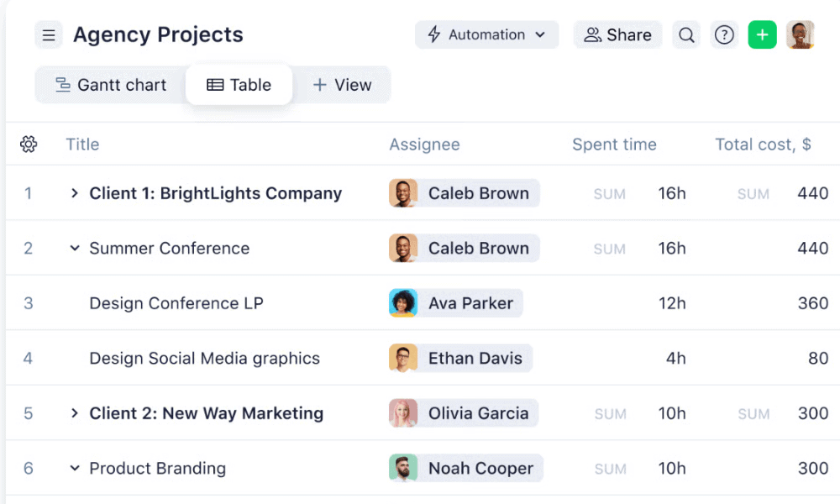Expand Client 2: New Way Marketing row

(75, 413)
